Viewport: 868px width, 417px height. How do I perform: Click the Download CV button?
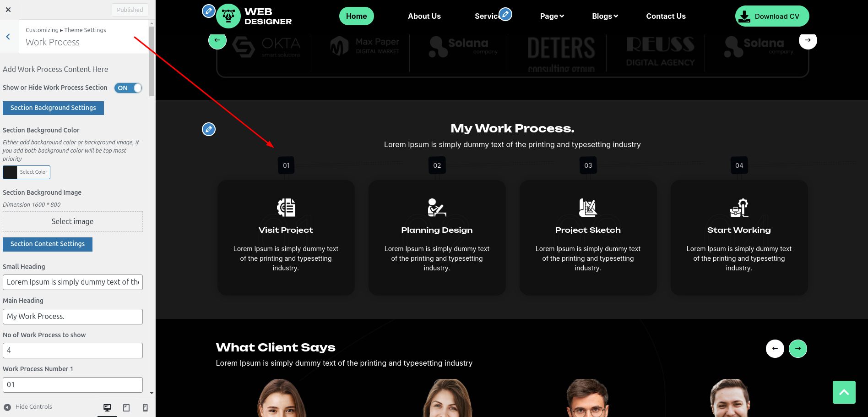[x=771, y=16]
